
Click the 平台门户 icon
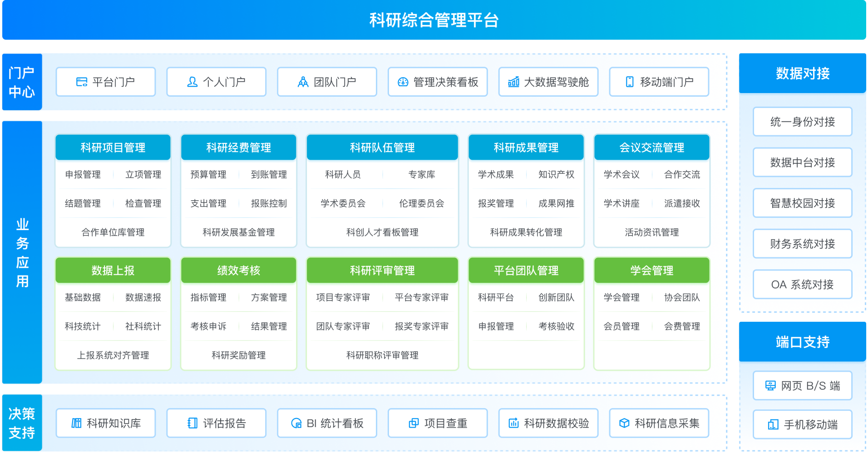(x=82, y=82)
